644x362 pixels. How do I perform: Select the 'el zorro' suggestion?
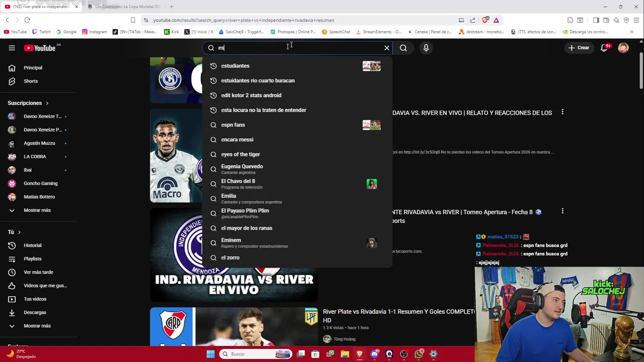click(x=297, y=257)
